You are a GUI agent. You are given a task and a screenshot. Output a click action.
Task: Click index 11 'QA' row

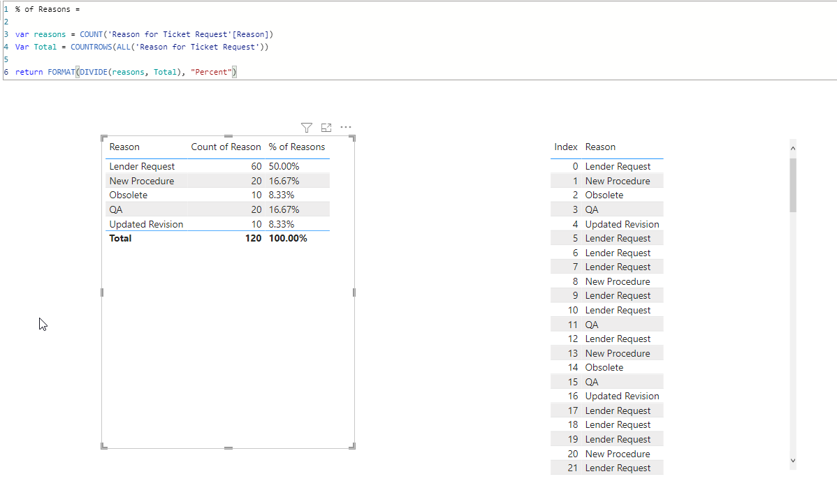click(x=607, y=325)
